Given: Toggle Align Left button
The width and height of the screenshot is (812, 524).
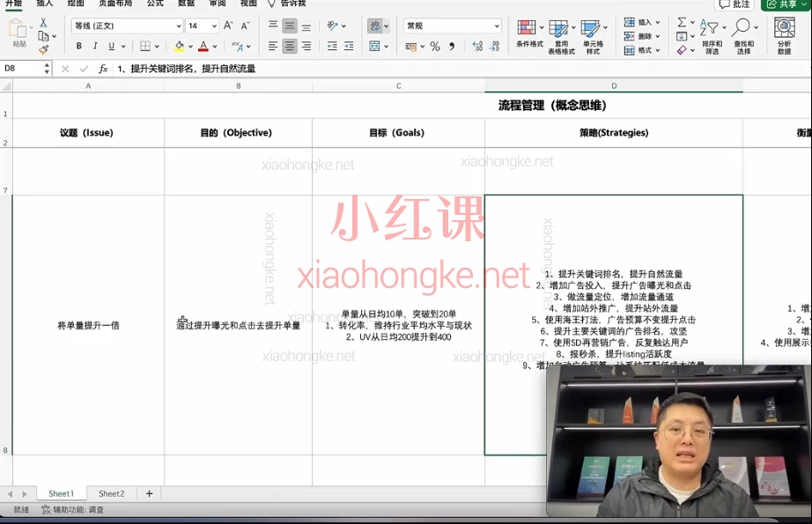Looking at the screenshot, I should coord(273,46).
